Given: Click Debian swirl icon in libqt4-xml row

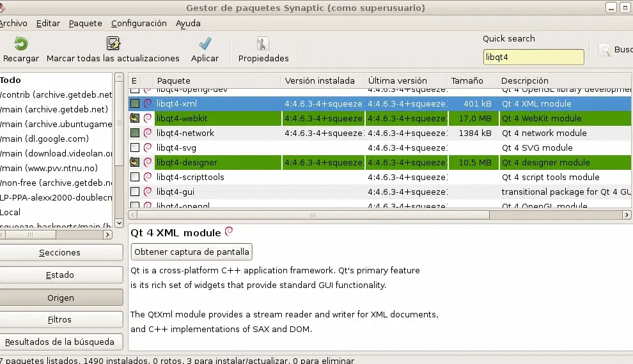Looking at the screenshot, I should (x=148, y=103).
